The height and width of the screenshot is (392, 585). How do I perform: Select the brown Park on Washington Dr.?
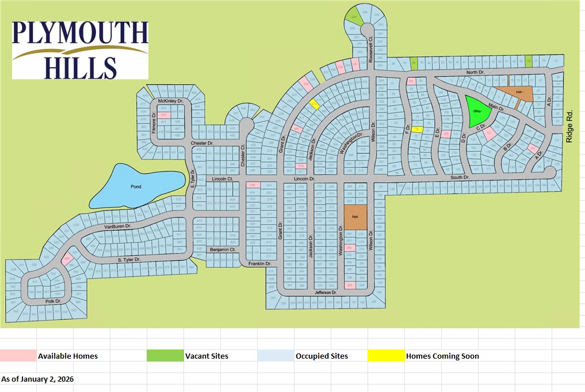tap(355, 217)
